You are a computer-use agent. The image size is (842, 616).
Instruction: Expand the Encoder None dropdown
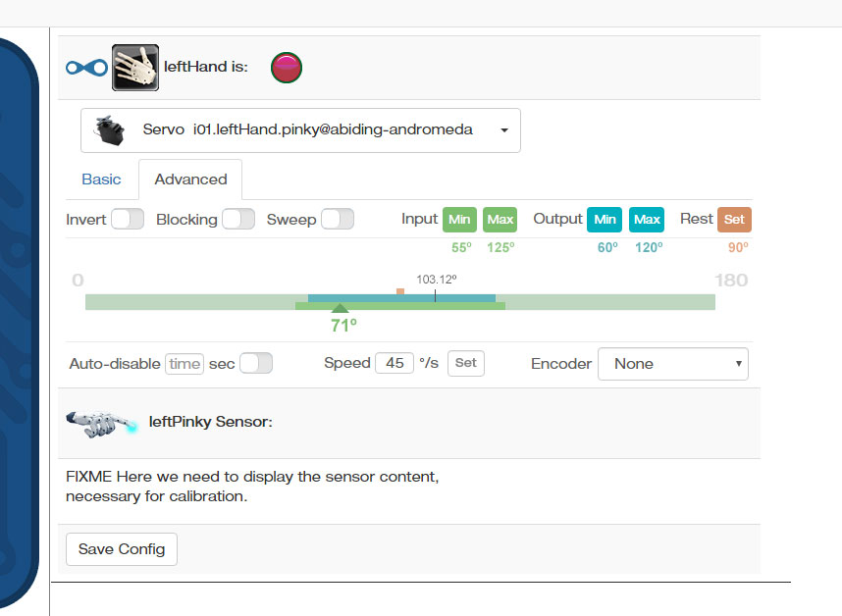coord(672,363)
